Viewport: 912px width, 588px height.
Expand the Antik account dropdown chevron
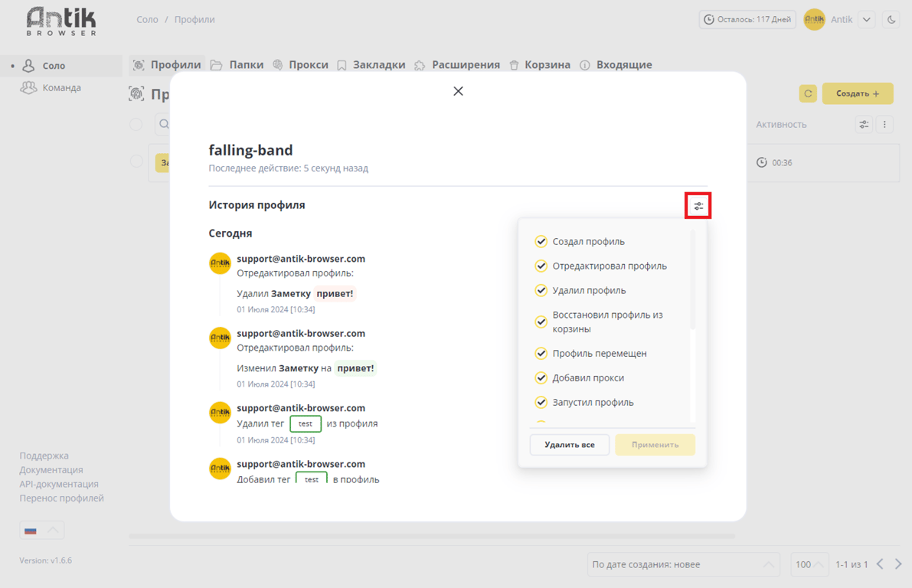867,20
